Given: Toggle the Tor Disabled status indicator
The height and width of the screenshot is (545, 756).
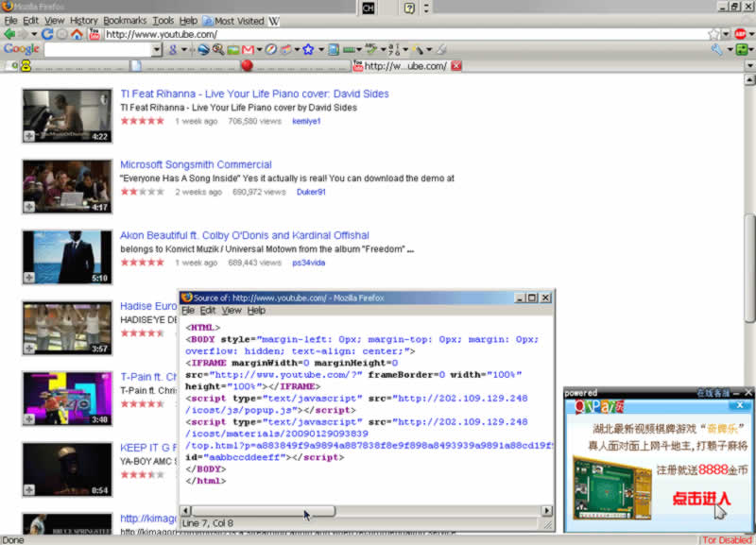Looking at the screenshot, I should (x=727, y=539).
